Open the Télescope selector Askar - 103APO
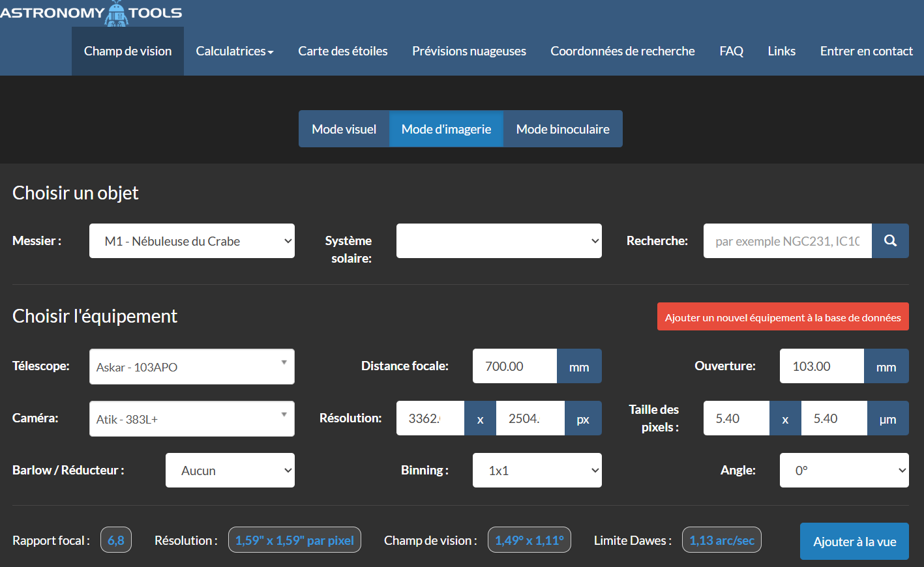The image size is (924, 567). [192, 367]
